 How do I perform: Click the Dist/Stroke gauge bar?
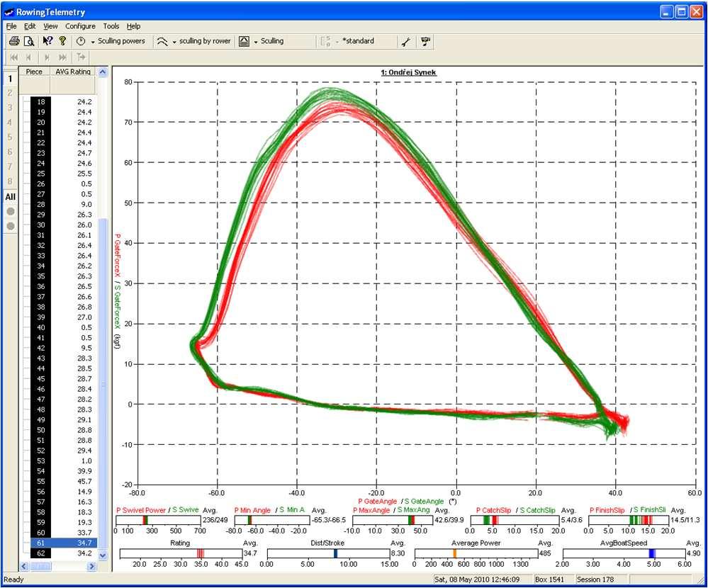point(329,553)
